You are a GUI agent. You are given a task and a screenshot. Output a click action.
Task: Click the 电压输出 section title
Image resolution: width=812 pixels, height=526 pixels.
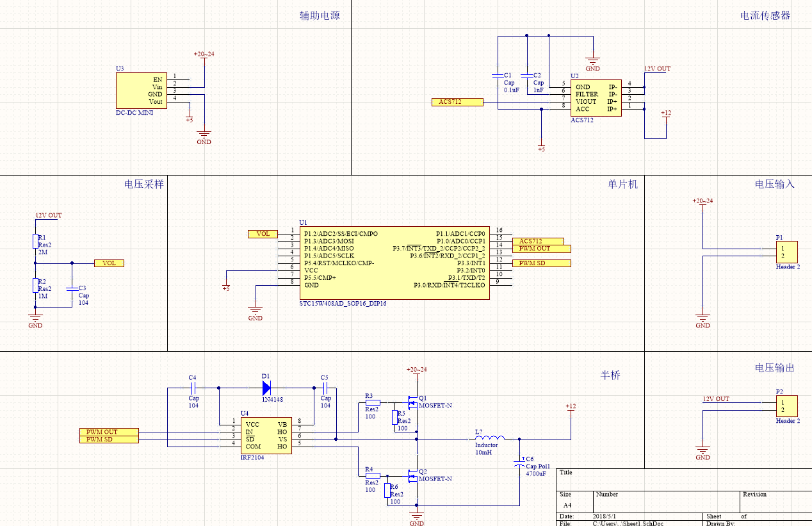tap(775, 368)
